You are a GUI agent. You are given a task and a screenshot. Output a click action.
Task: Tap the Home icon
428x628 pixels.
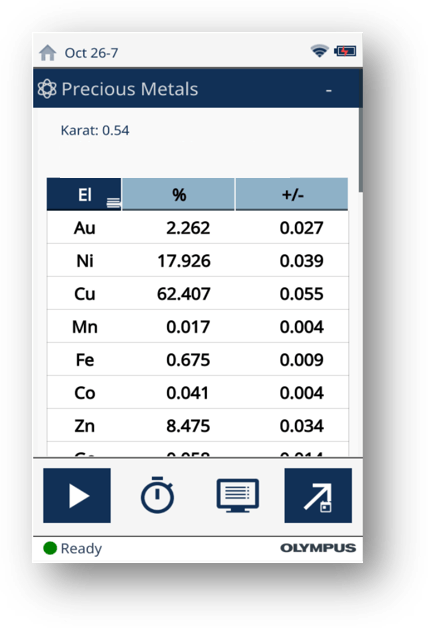tap(48, 53)
